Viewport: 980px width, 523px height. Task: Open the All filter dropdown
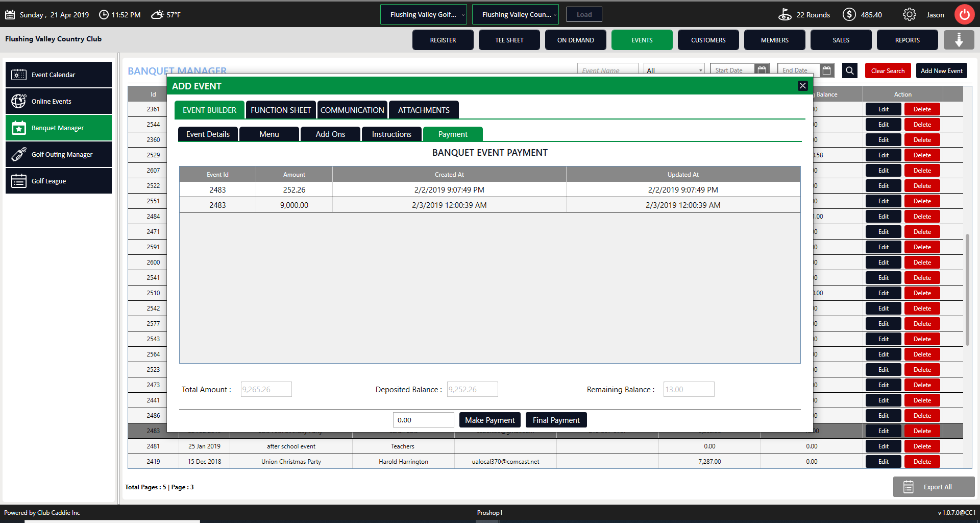coord(674,70)
